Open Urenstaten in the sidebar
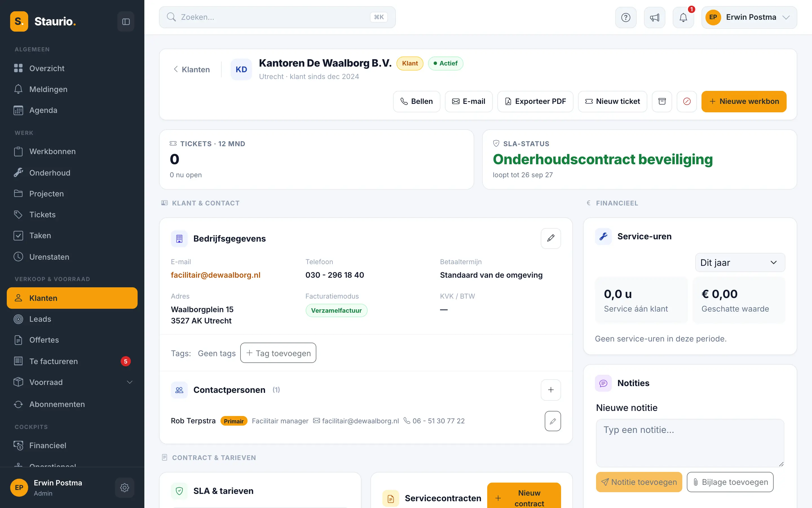This screenshot has height=508, width=812. pos(72,257)
